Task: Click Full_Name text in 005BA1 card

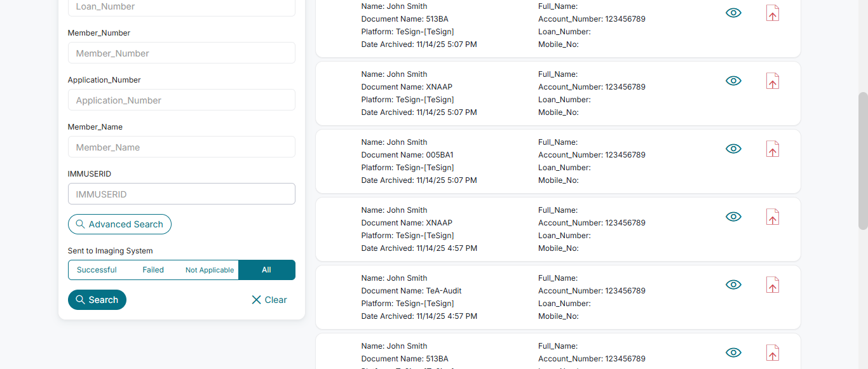Action: [558, 142]
